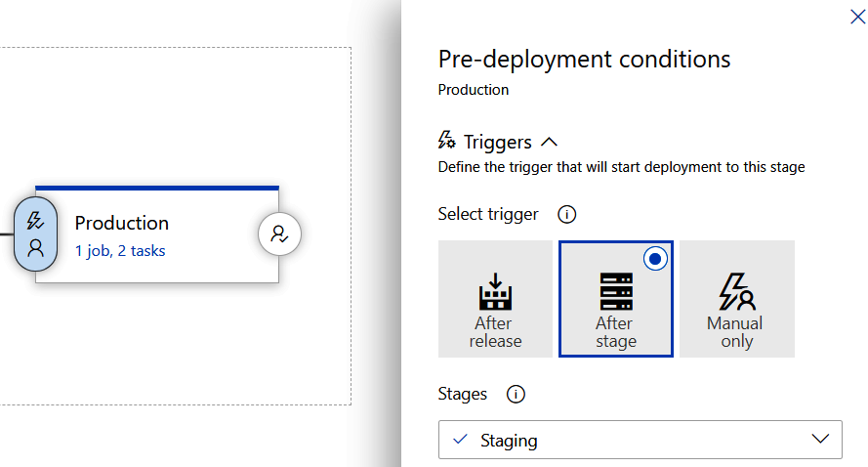Click the After release label text

[x=495, y=332]
